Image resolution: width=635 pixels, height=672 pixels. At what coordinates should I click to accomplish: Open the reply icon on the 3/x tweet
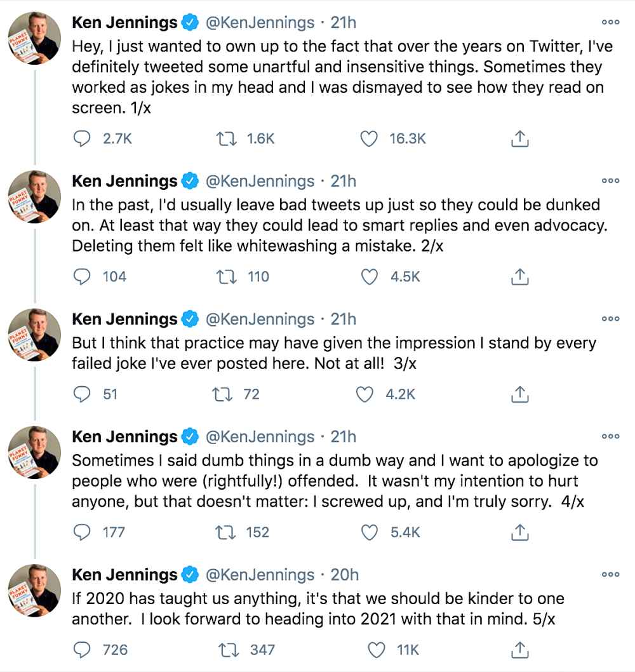coord(82,394)
